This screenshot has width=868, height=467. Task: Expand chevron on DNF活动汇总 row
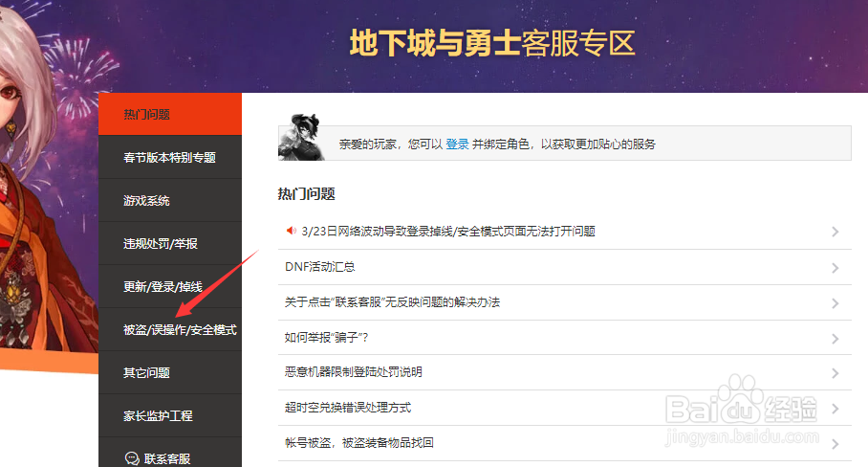[835, 268]
